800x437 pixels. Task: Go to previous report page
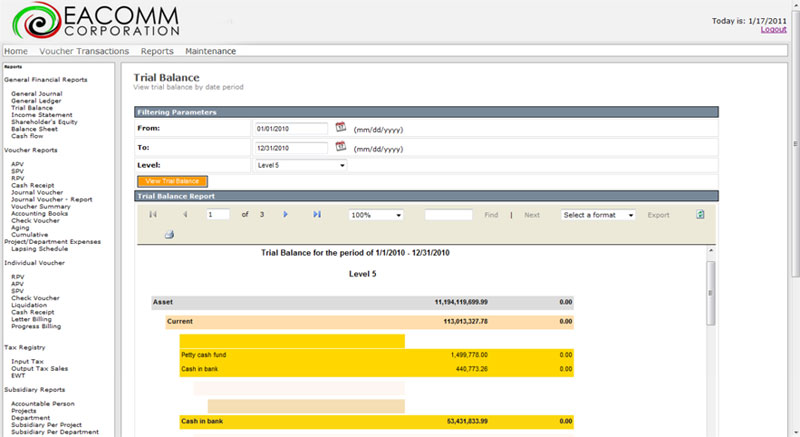pos(185,215)
